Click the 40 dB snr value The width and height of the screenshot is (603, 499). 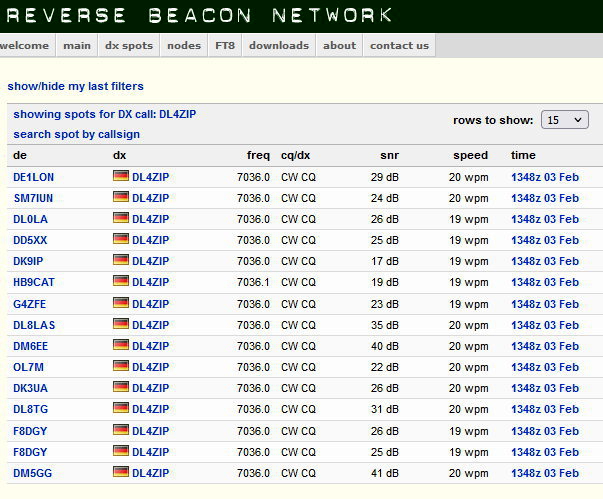coord(385,346)
